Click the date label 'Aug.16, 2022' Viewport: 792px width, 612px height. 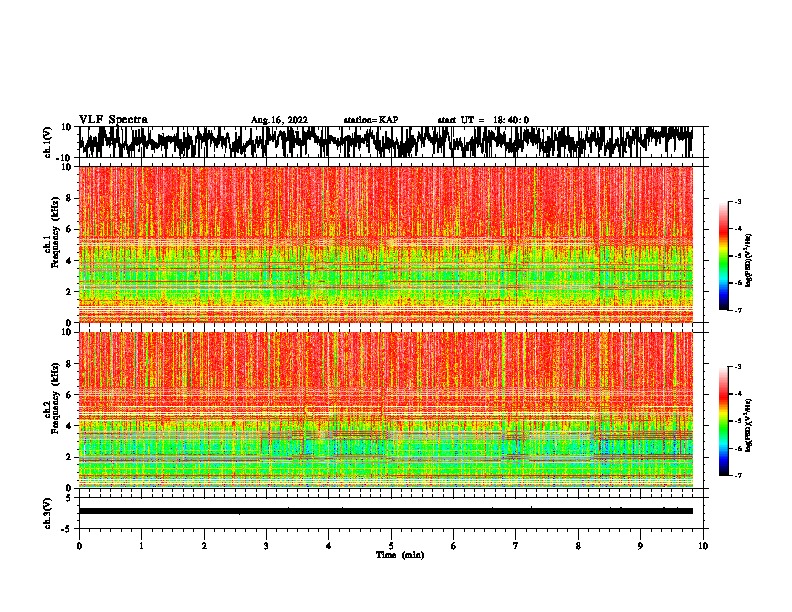pos(279,120)
